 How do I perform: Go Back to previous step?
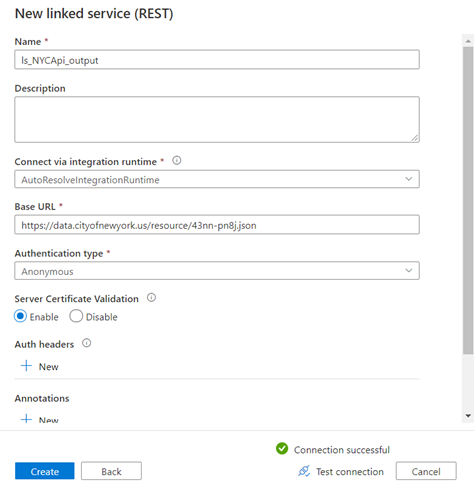pos(111,471)
